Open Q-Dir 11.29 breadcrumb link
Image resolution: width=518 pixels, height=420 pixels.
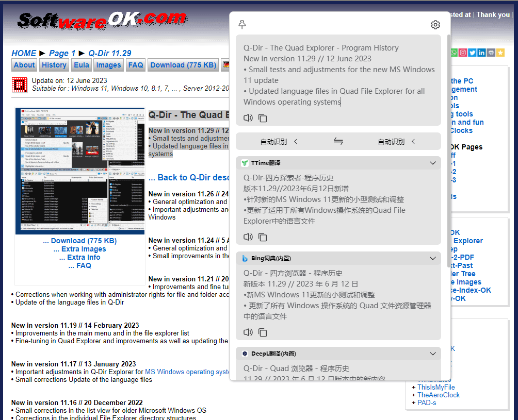point(110,53)
